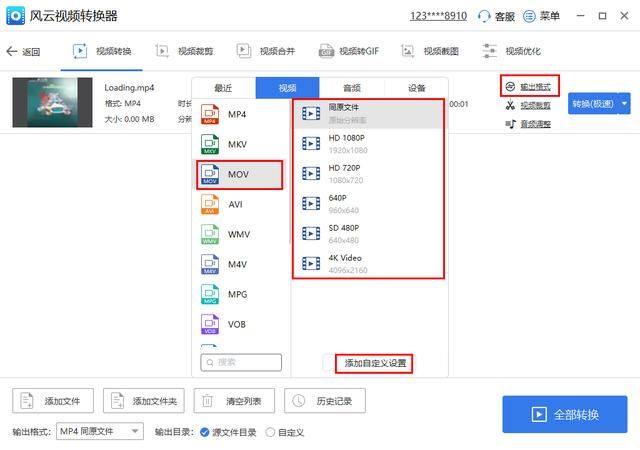Open the 音频调整 link

(x=535, y=124)
